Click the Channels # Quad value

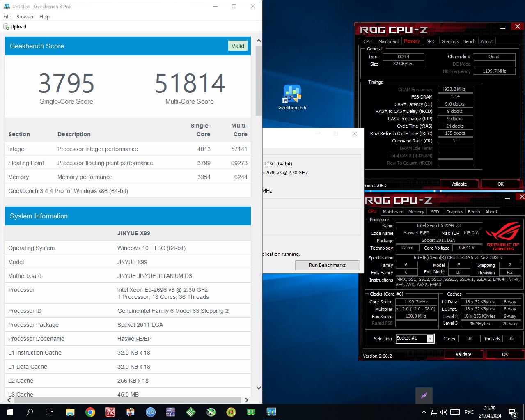coord(494,57)
